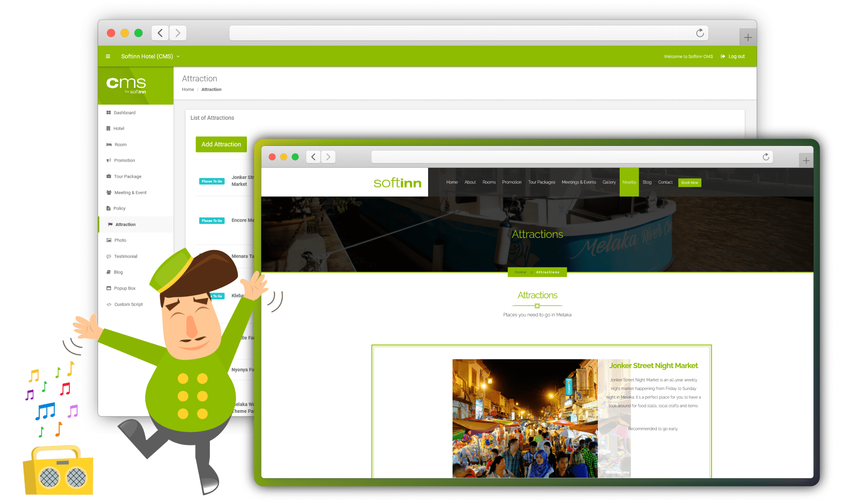Click the Policy document icon
865x504 pixels.
(x=108, y=208)
